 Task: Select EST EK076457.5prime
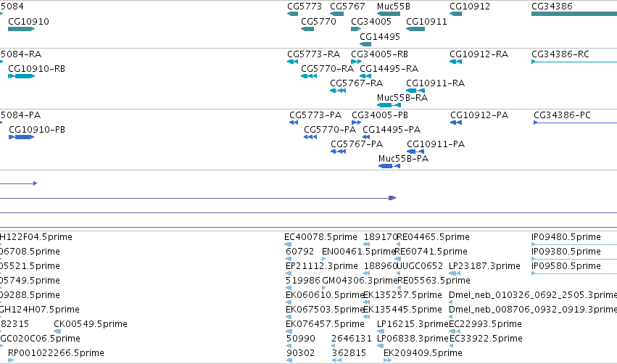[x=325, y=324]
